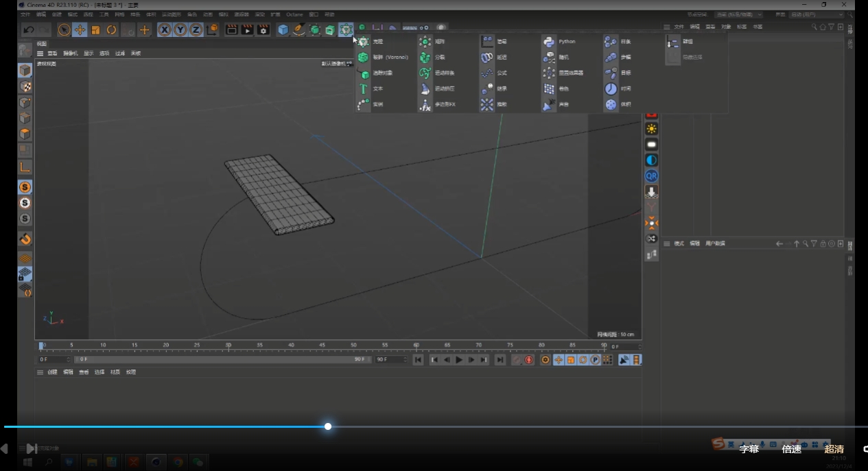Select the Rotate tool icon

coord(111,29)
